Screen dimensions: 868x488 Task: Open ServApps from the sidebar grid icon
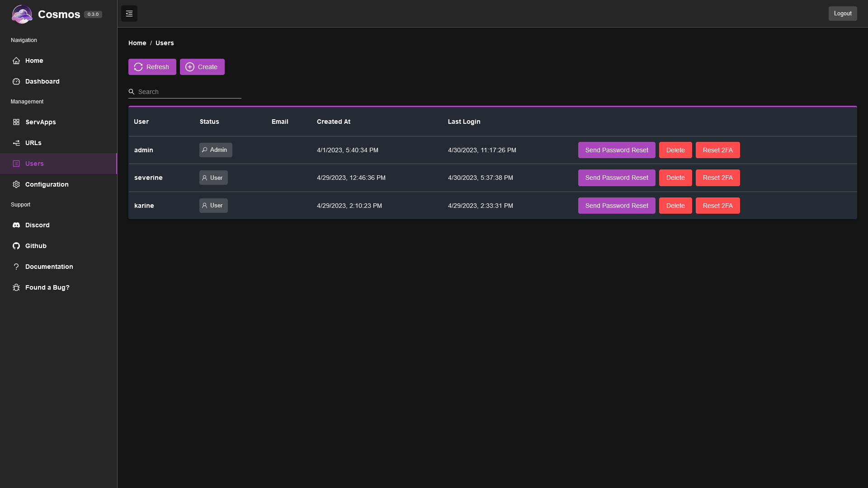pyautogui.click(x=16, y=122)
